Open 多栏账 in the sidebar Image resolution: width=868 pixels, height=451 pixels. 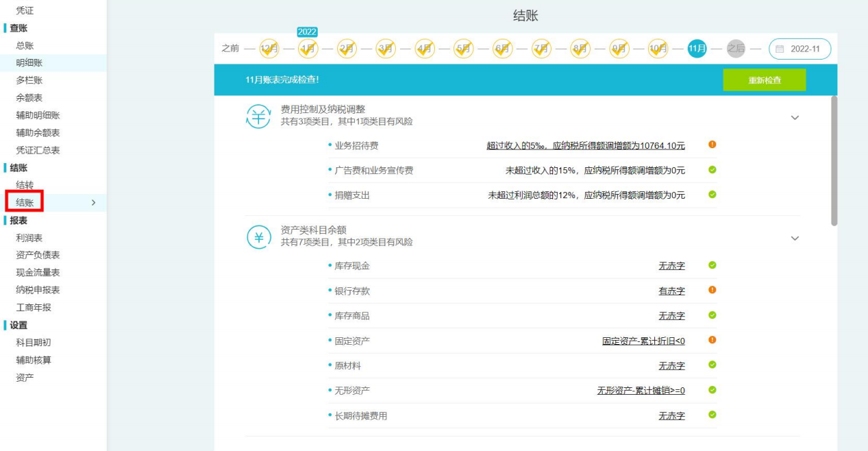click(x=29, y=80)
